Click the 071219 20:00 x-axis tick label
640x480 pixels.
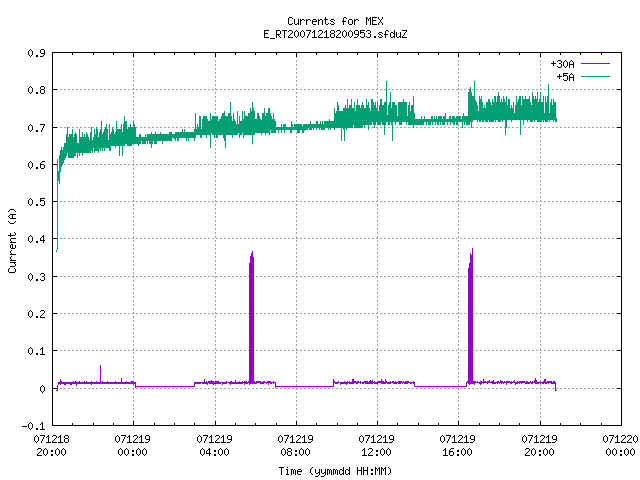[x=539, y=446]
